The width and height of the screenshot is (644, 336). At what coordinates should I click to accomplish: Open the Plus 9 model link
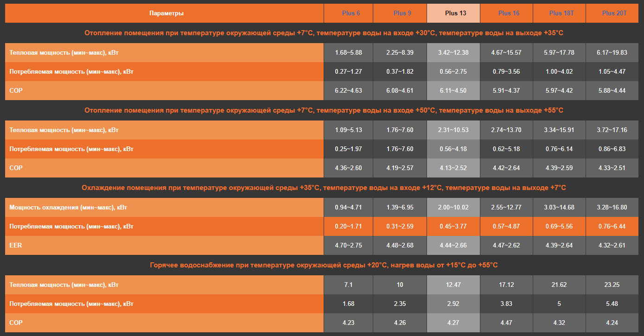402,13
